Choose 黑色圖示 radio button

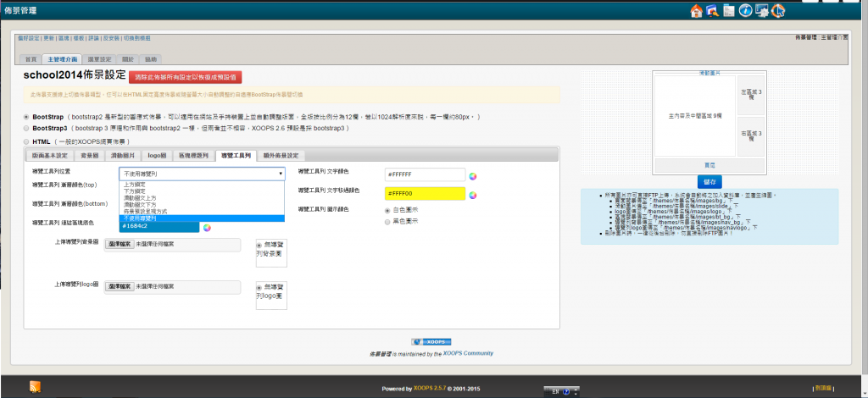click(387, 222)
